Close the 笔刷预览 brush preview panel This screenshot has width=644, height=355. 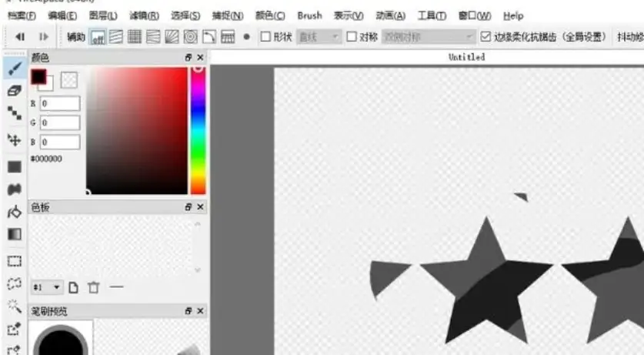[x=200, y=311]
